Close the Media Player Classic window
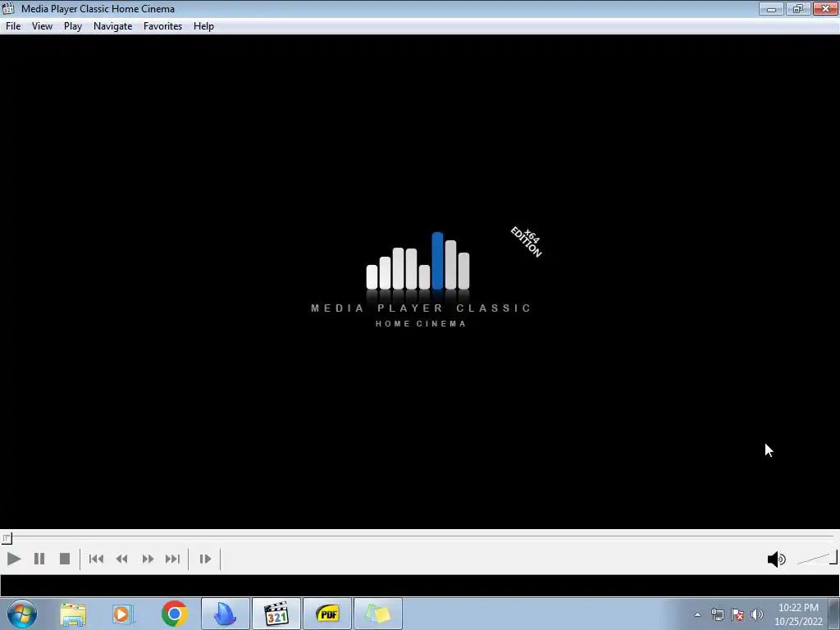The image size is (840, 630). pyautogui.click(x=825, y=8)
